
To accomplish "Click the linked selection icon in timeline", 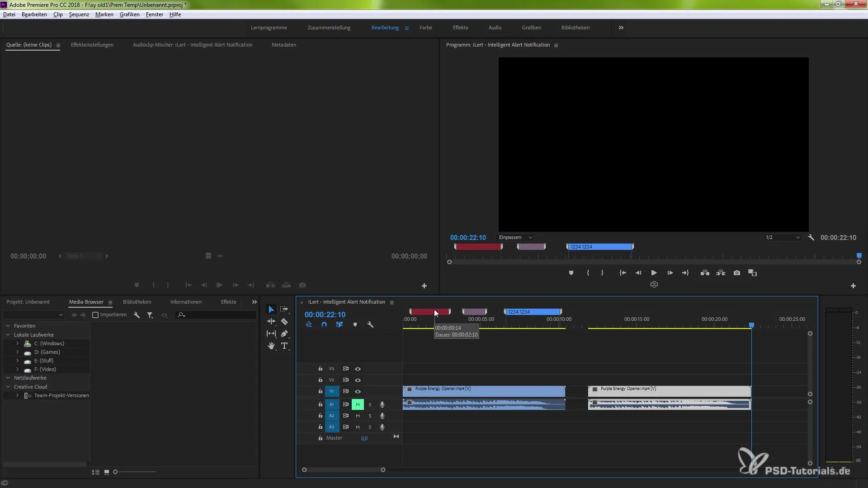I will (x=340, y=325).
